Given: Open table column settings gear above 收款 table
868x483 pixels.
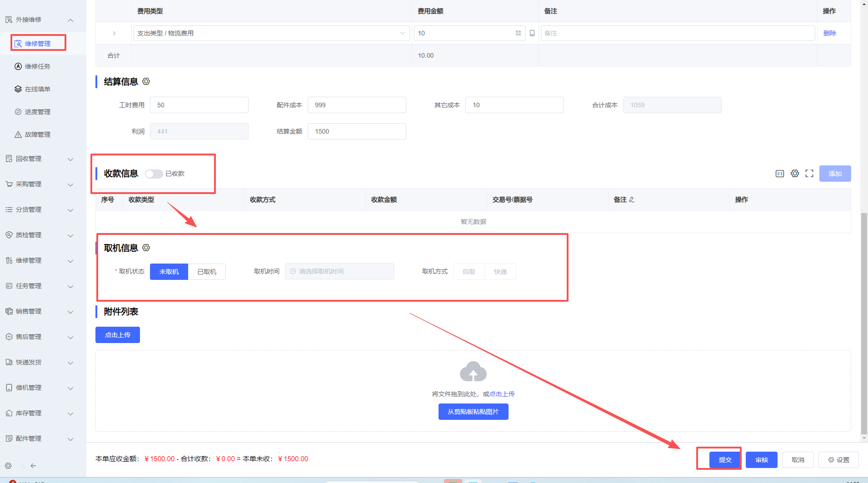Looking at the screenshot, I should coord(794,174).
